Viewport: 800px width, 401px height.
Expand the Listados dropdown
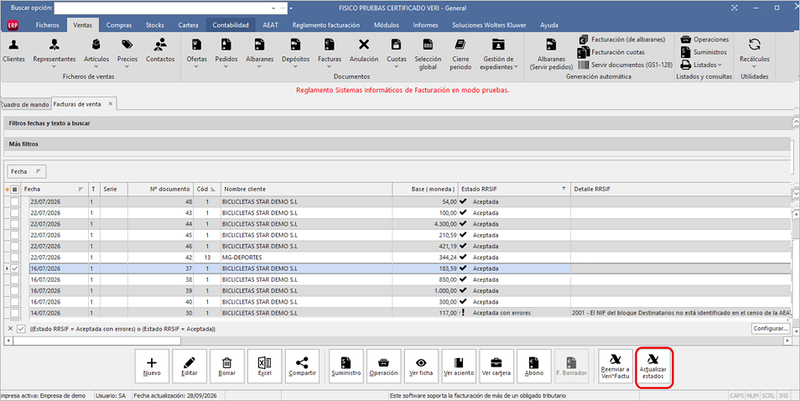click(702, 65)
